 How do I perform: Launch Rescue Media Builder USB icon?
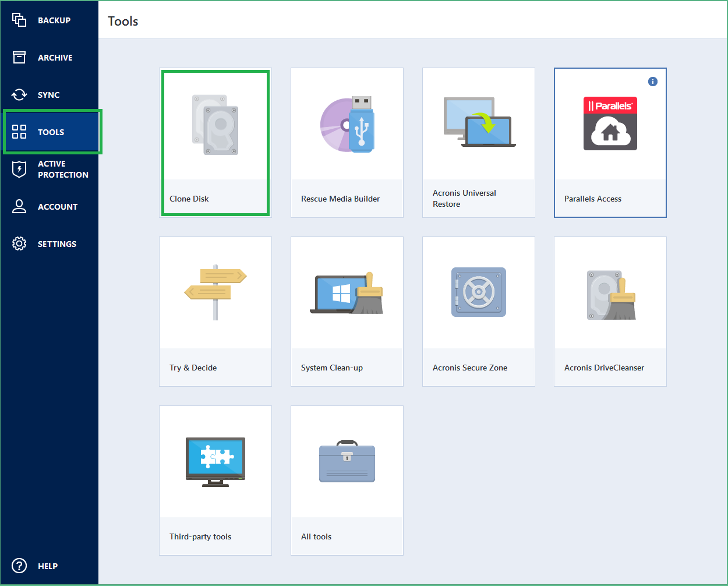pyautogui.click(x=347, y=125)
